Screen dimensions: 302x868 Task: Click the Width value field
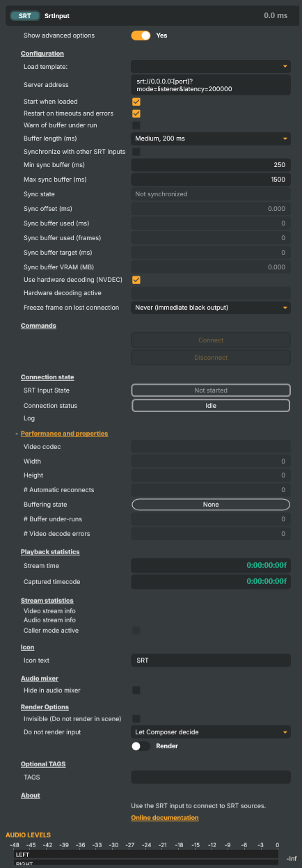point(211,461)
